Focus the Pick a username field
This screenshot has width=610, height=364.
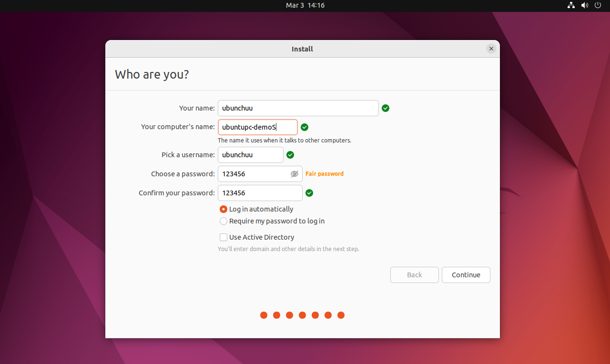pos(250,155)
